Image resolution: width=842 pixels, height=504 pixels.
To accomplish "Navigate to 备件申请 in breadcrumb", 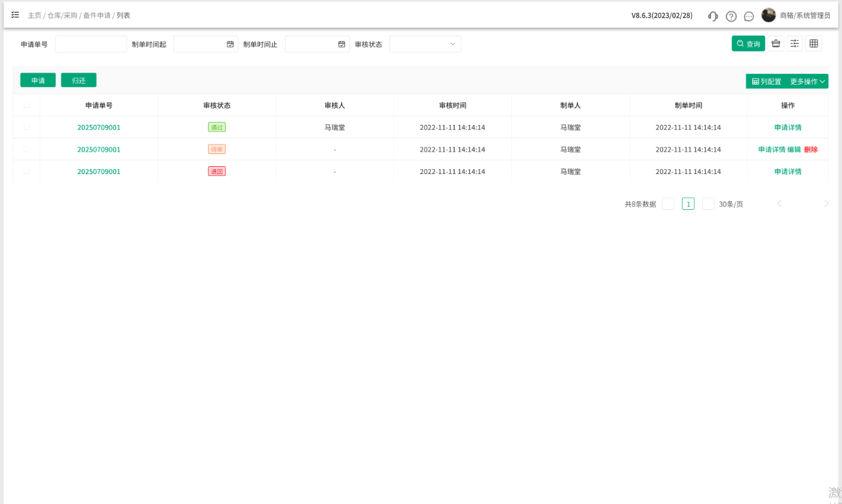I will coord(97,15).
